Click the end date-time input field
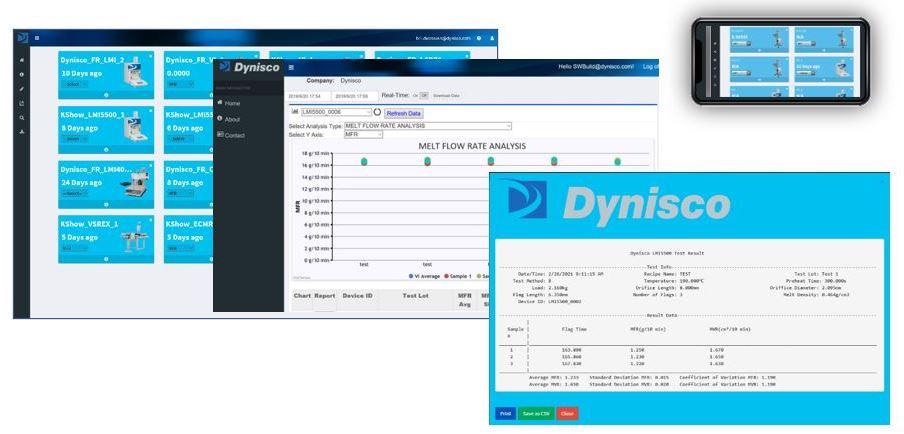The image size is (904, 434). pos(356,96)
